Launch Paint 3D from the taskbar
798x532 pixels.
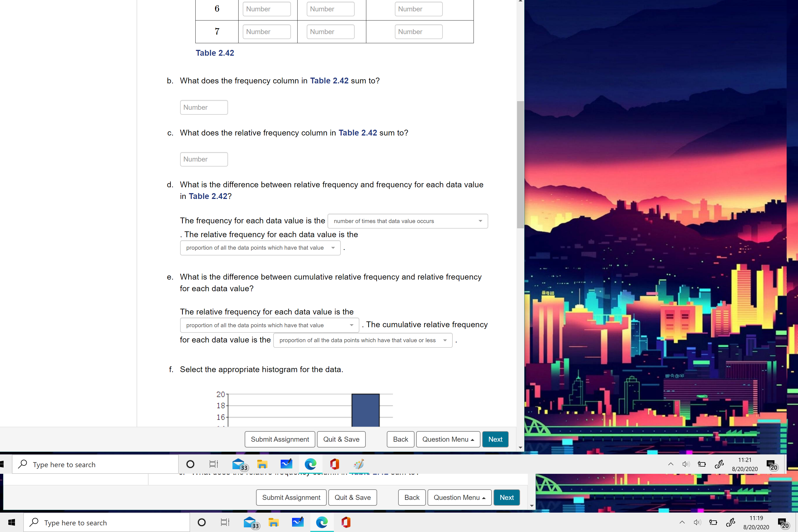click(358, 464)
